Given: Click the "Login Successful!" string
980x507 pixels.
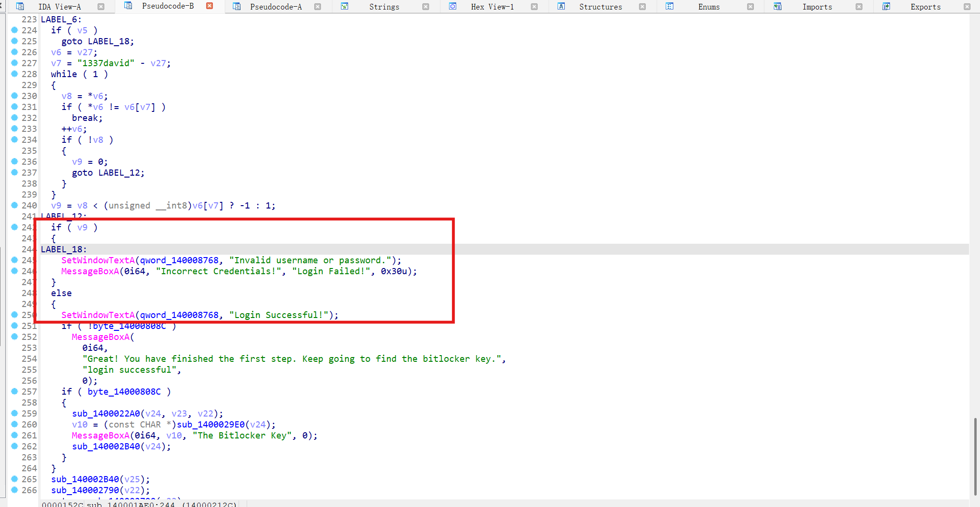Looking at the screenshot, I should [279, 315].
